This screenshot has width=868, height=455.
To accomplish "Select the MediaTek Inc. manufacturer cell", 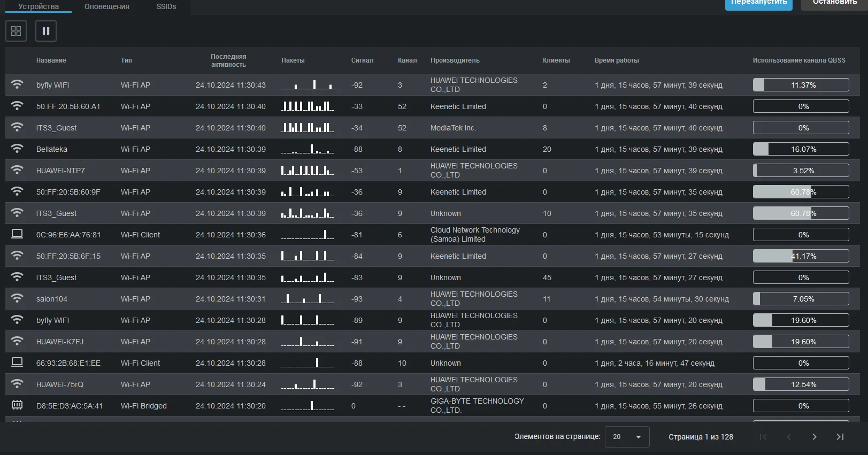I will click(453, 128).
